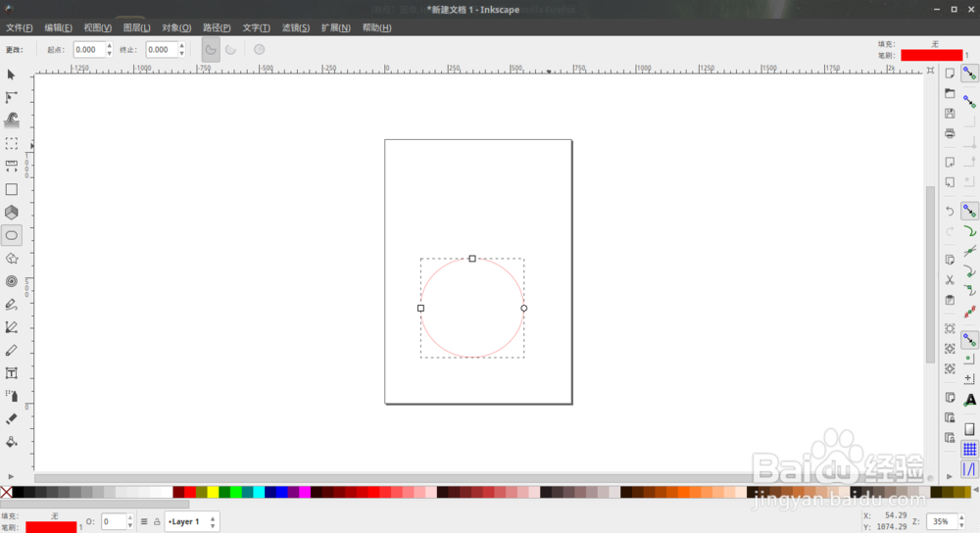The image size is (980, 533).
Task: Select the Calligraphy tool
Action: [x=11, y=351]
